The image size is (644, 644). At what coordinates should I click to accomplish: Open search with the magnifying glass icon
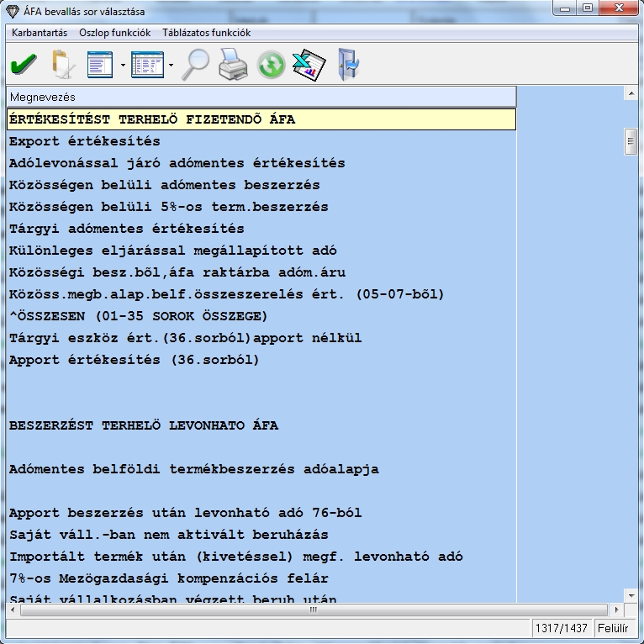[195, 65]
